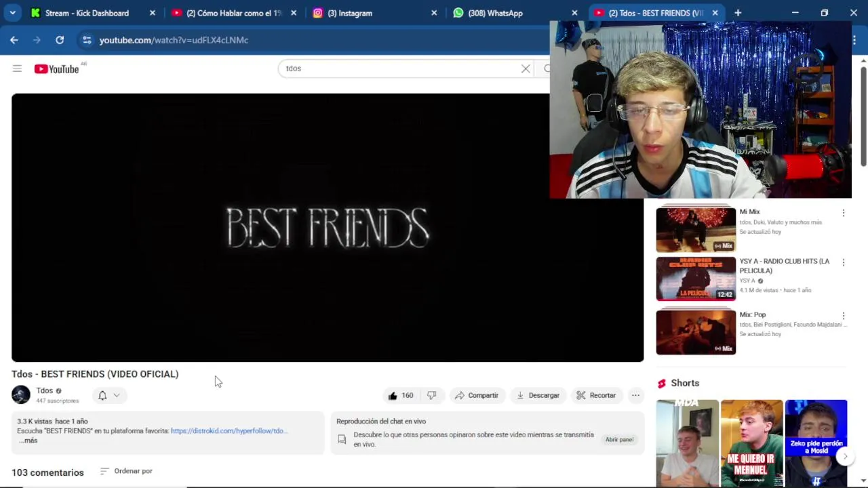Open site information icon in address bar
Screen dimensions: 868x488
point(87,40)
